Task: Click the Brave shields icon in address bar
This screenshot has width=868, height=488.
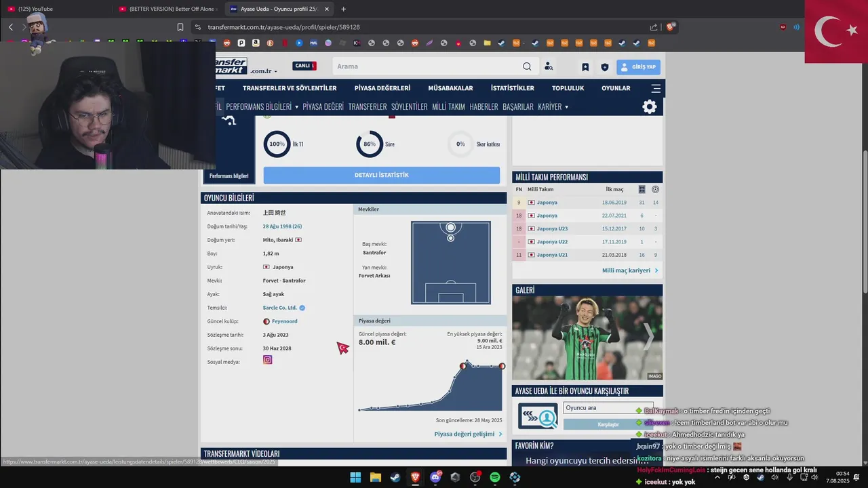Action: (671, 27)
